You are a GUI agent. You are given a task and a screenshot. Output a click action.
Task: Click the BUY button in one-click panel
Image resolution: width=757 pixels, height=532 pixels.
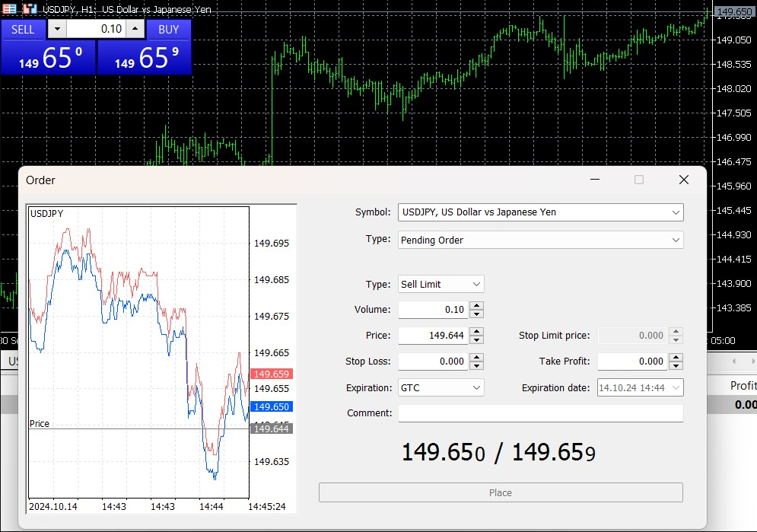pos(168,30)
